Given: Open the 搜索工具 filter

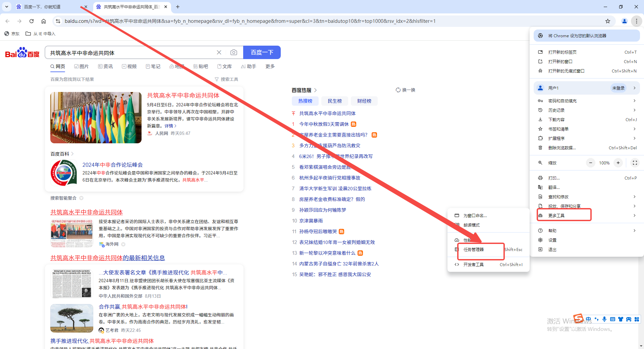Looking at the screenshot, I should (x=226, y=79).
